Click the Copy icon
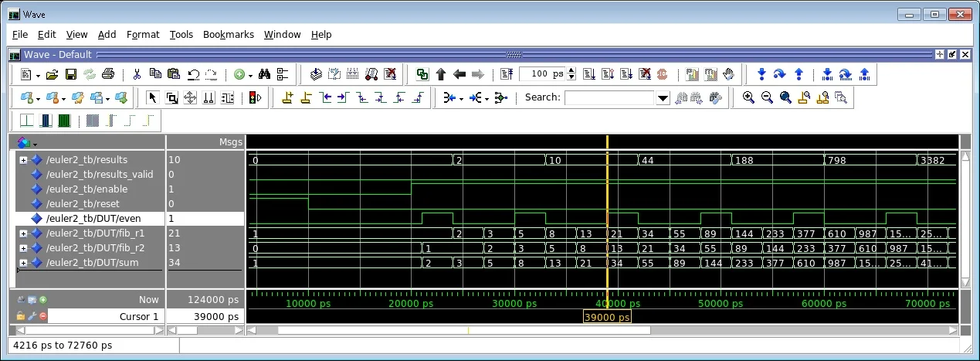The image size is (980, 361). pyautogui.click(x=155, y=74)
